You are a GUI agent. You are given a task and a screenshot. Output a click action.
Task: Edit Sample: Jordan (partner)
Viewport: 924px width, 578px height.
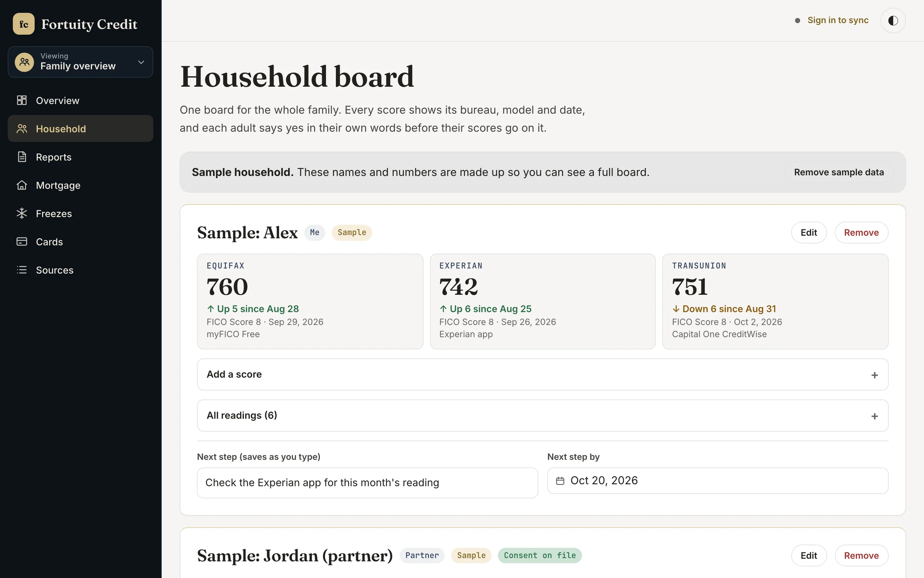[x=808, y=555]
